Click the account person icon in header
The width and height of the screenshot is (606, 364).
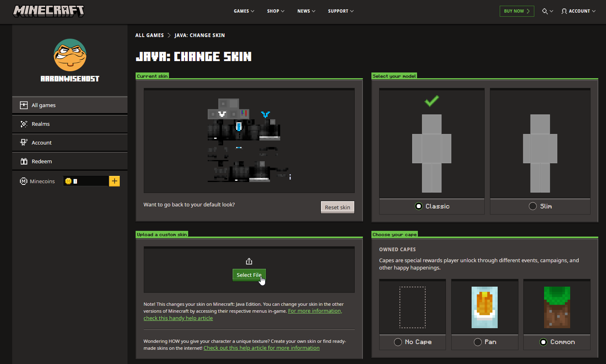click(564, 11)
